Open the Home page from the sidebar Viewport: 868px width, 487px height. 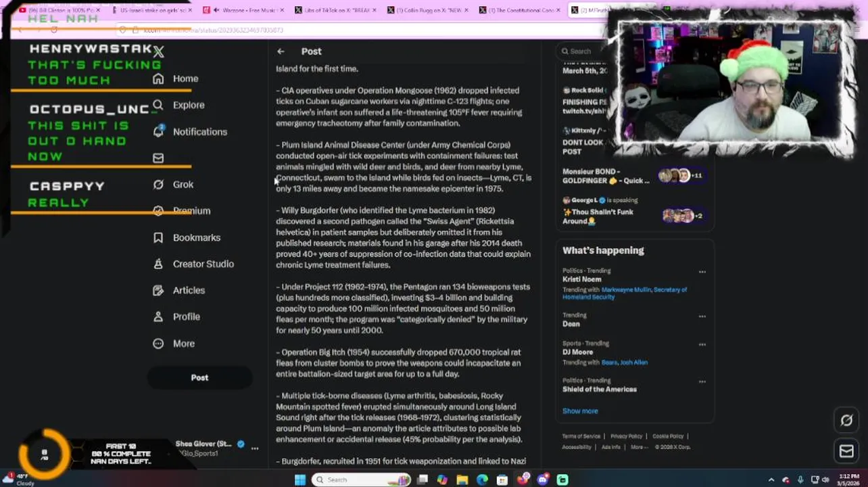[176, 78]
